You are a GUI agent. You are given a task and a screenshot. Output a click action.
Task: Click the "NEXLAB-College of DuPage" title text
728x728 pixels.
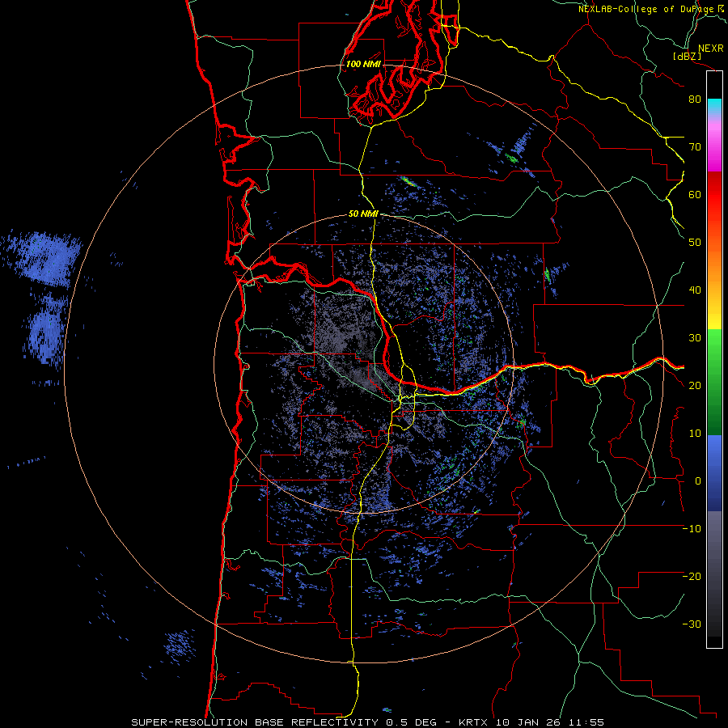[x=647, y=9]
